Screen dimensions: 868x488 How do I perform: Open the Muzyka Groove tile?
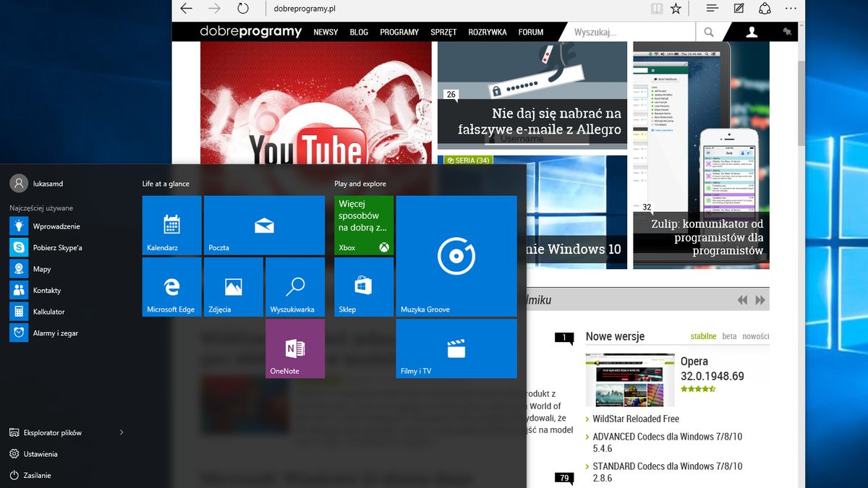[456, 256]
